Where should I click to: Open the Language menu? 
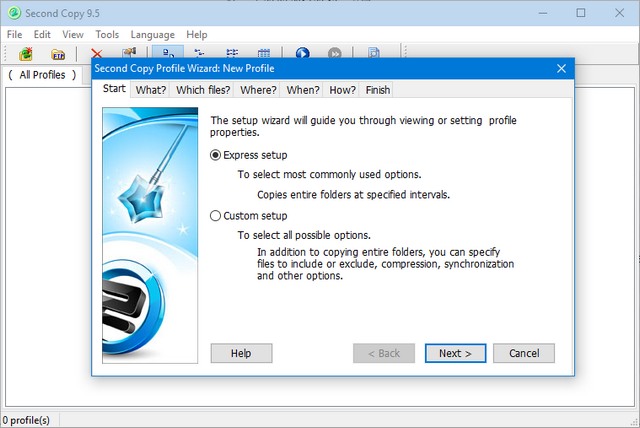tap(152, 34)
